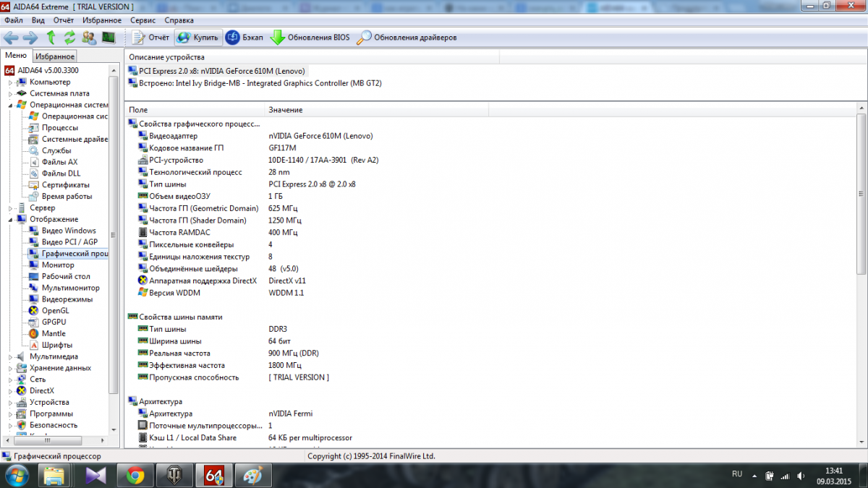The width and height of the screenshot is (868, 488).
Task: Select Время работы tree item
Action: click(67, 196)
